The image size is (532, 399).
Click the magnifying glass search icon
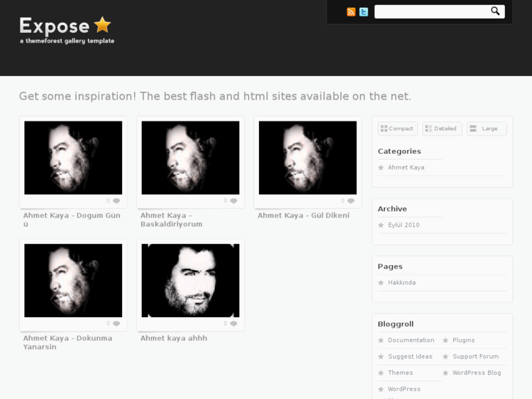click(x=495, y=11)
